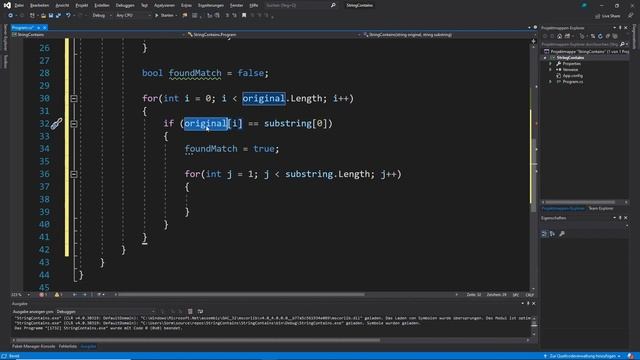Viewport: 640px width, 360px height.
Task: Switch to the Fehlerliste tab
Action: [68, 346]
